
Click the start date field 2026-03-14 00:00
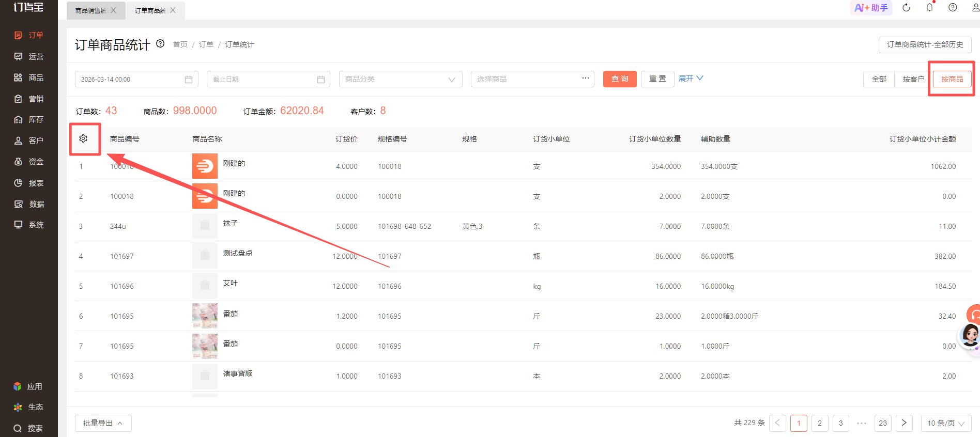pos(136,79)
